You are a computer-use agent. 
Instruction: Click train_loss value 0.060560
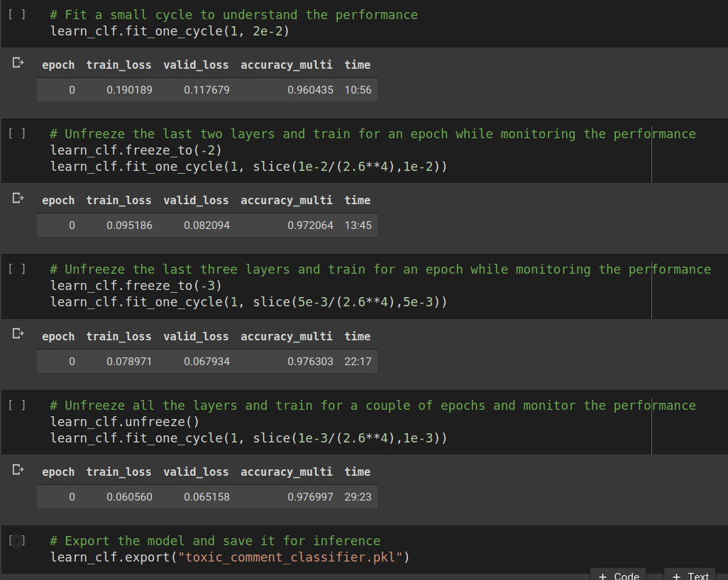[130, 497]
